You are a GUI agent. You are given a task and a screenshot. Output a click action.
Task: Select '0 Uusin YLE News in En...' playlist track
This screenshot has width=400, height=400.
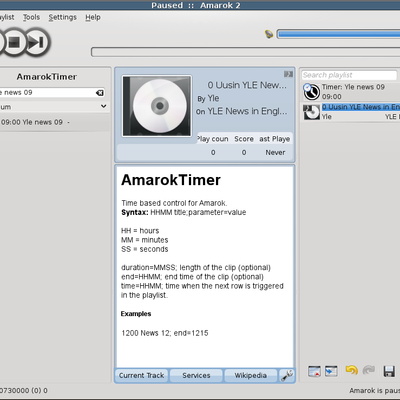pos(351,112)
